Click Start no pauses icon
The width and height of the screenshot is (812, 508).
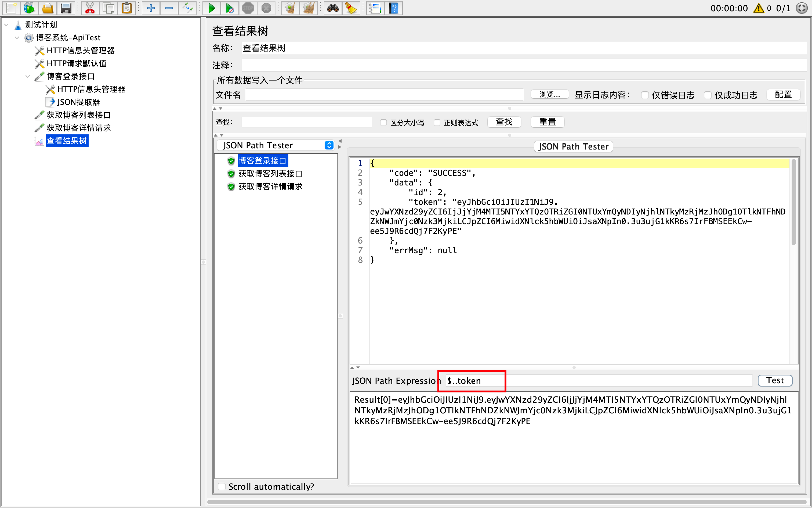pos(230,8)
